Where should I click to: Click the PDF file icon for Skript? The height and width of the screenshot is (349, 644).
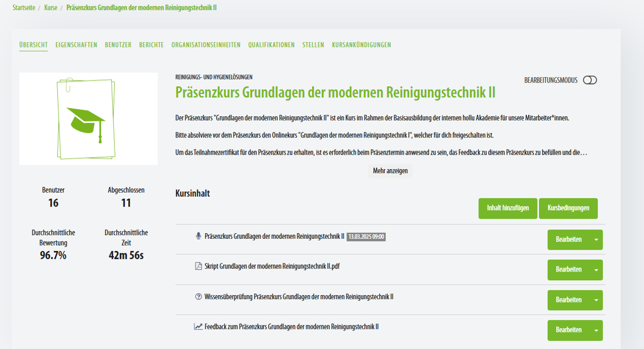coord(199,266)
